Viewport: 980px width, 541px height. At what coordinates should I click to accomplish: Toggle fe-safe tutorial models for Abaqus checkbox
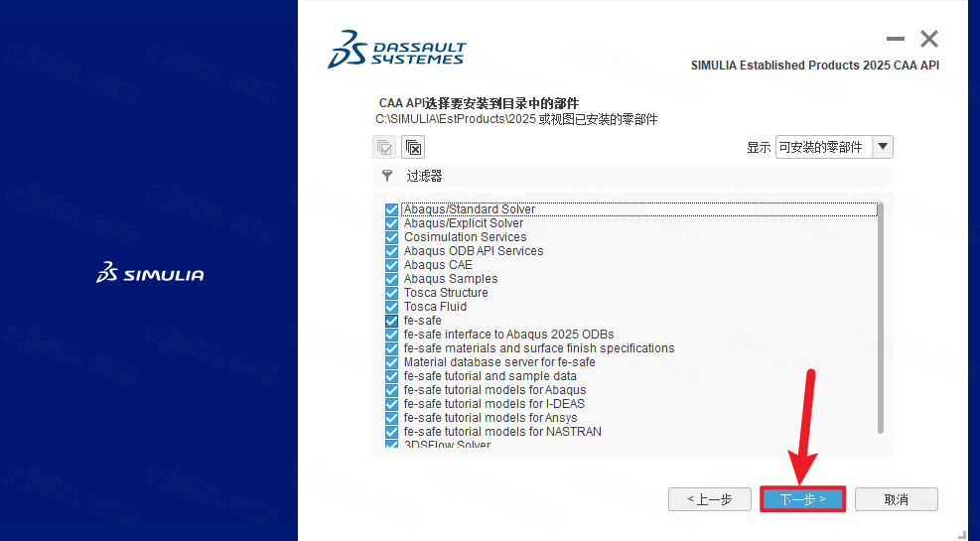[x=392, y=390]
